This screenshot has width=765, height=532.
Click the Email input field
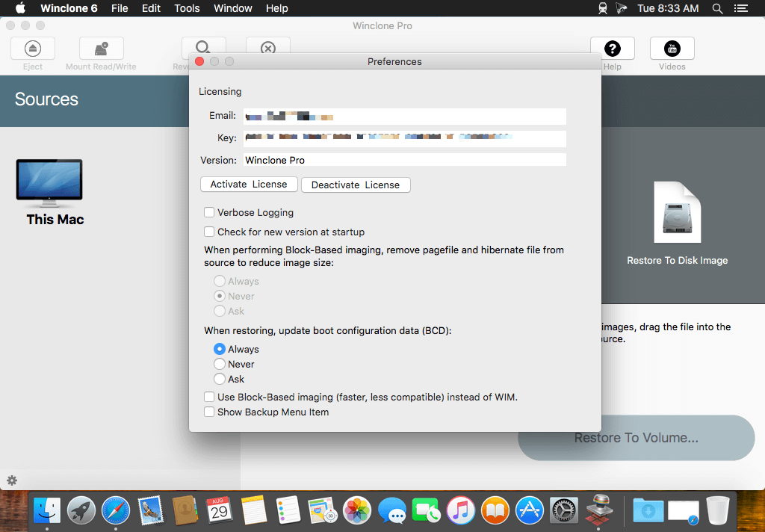pyautogui.click(x=405, y=116)
